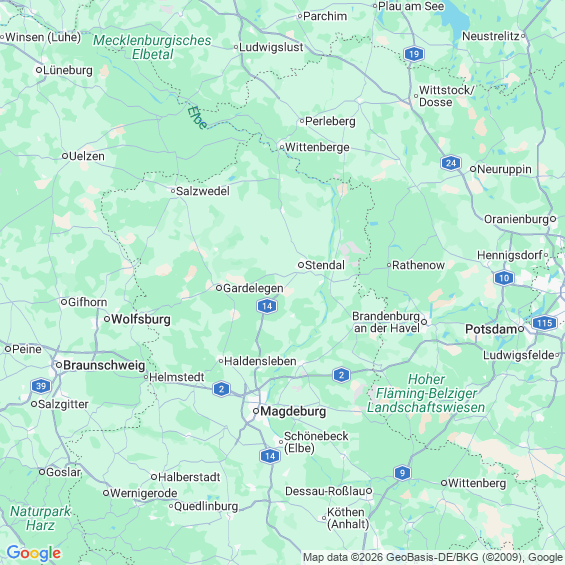Click the Naturpark Harz park label
This screenshot has width=565, height=565.
(x=40, y=518)
